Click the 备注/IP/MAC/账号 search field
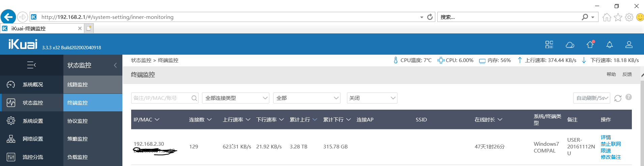Screen dimensions: 644x166 pos(161,98)
